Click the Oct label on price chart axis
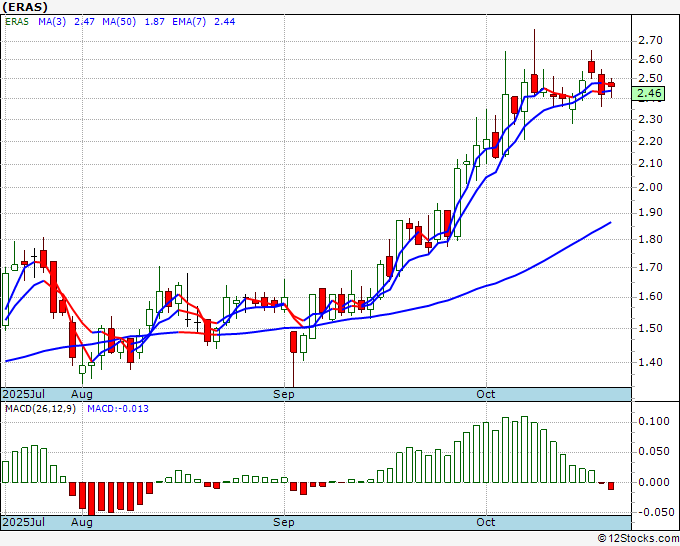Screen dimensions: 680x546 [486, 394]
